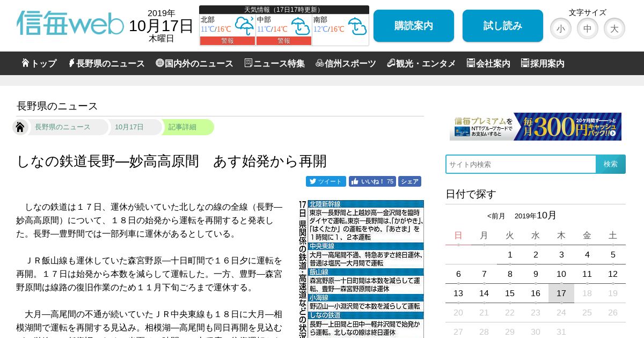644x338 pixels.
Task: Click the southern region weather icon
Action: tap(357, 25)
